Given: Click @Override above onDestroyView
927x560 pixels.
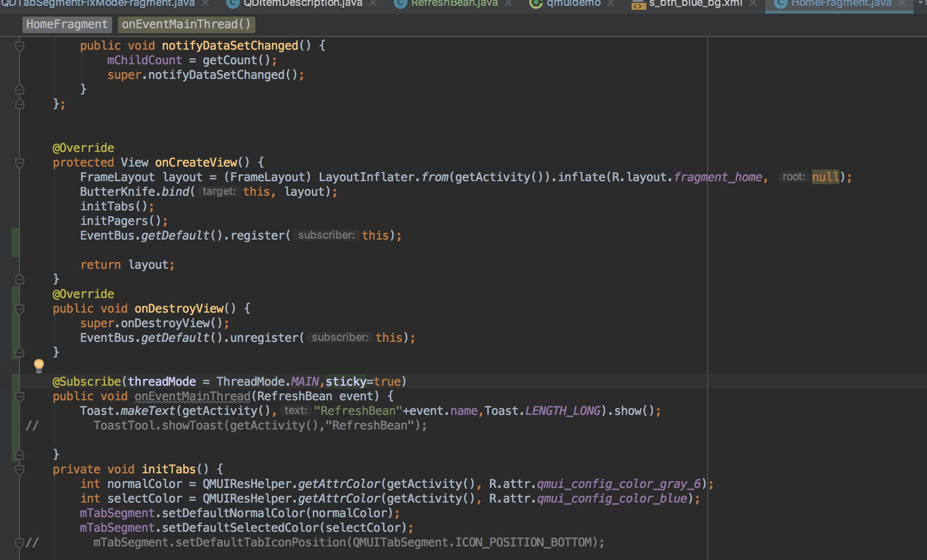Looking at the screenshot, I should pyautogui.click(x=83, y=294).
